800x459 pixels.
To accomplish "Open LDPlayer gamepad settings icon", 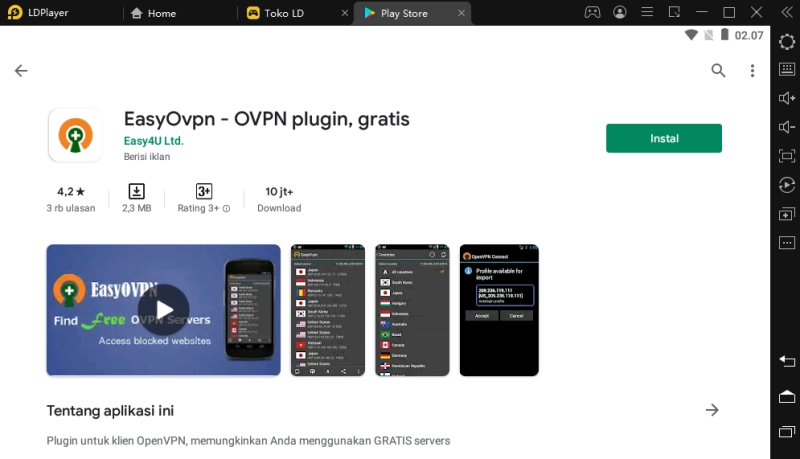I will coord(592,12).
